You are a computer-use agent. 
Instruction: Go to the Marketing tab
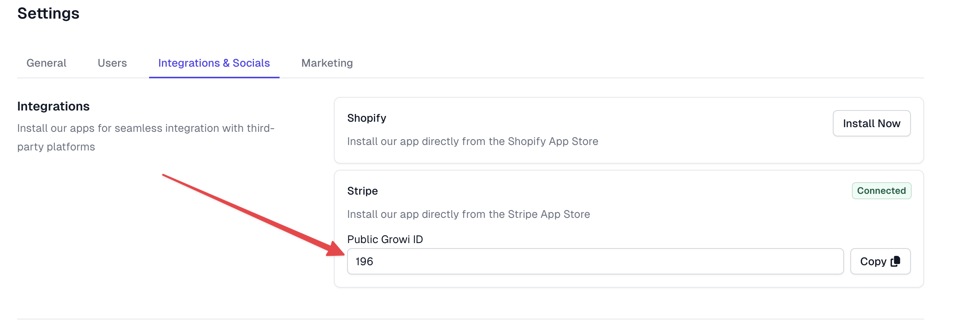tap(327, 63)
